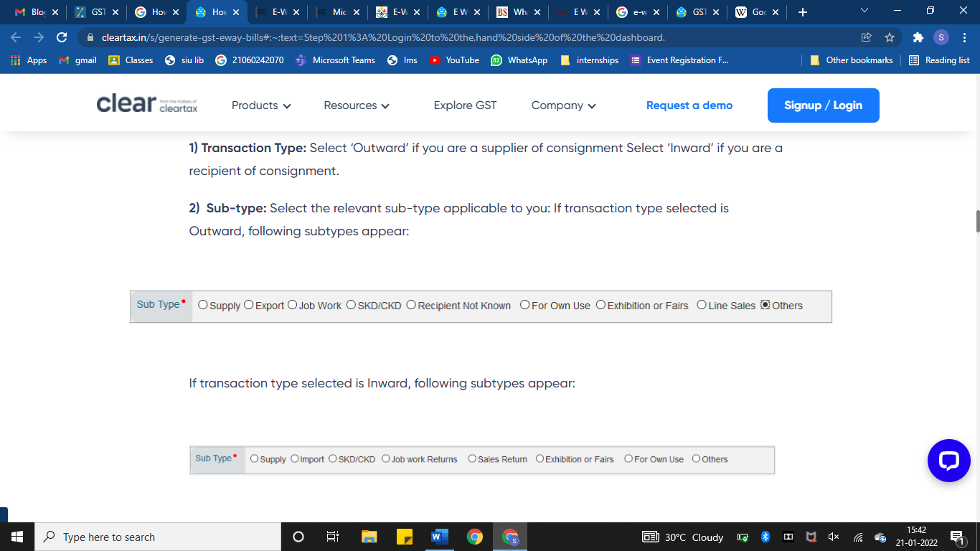The width and height of the screenshot is (980, 551).
Task: Go back using the browser back arrow
Action: coord(16,37)
